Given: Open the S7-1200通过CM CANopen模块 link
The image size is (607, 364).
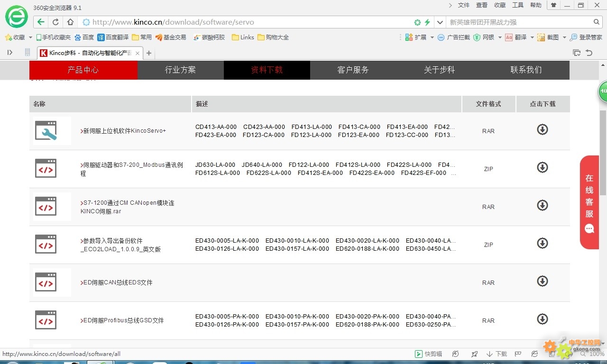Looking at the screenshot, I should tap(128, 207).
